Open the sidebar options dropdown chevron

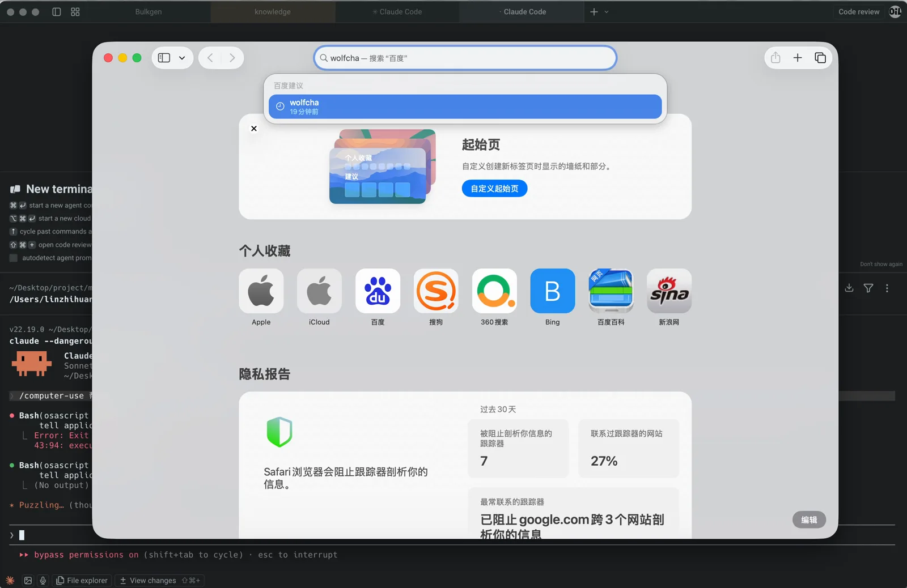[x=182, y=58]
